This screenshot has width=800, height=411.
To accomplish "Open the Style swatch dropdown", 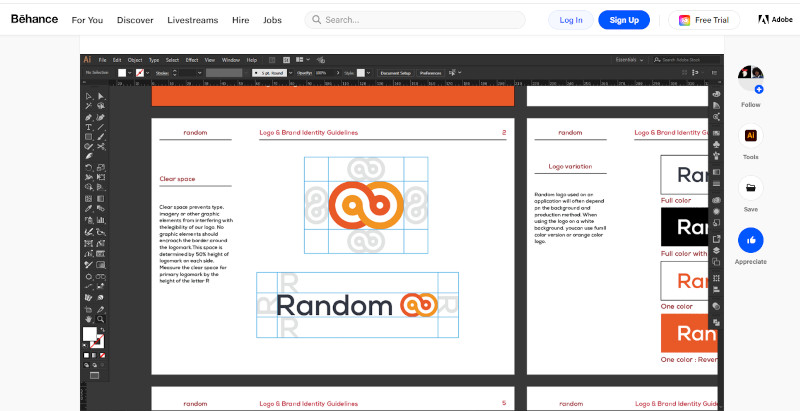I will 368,73.
